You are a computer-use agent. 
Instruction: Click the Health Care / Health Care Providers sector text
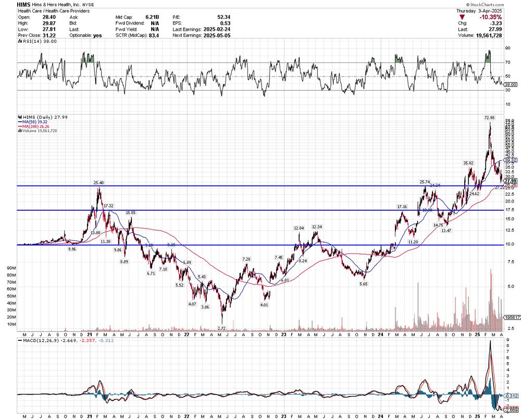tap(54, 11)
